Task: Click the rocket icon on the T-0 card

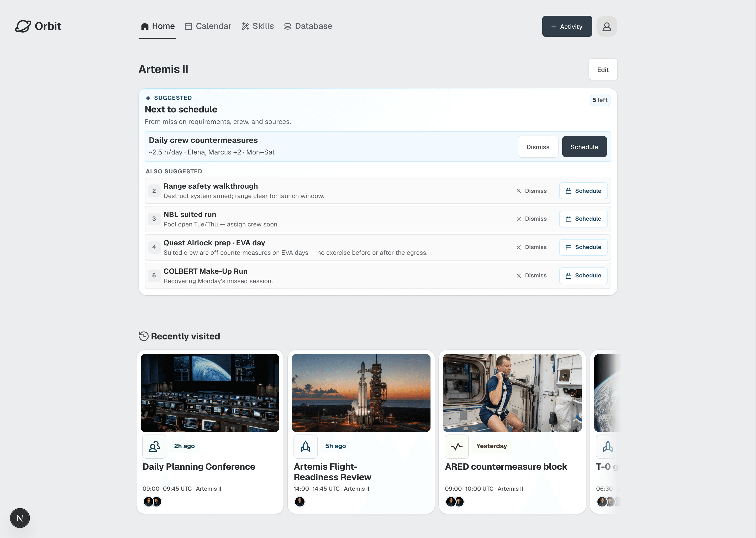Action: point(607,447)
